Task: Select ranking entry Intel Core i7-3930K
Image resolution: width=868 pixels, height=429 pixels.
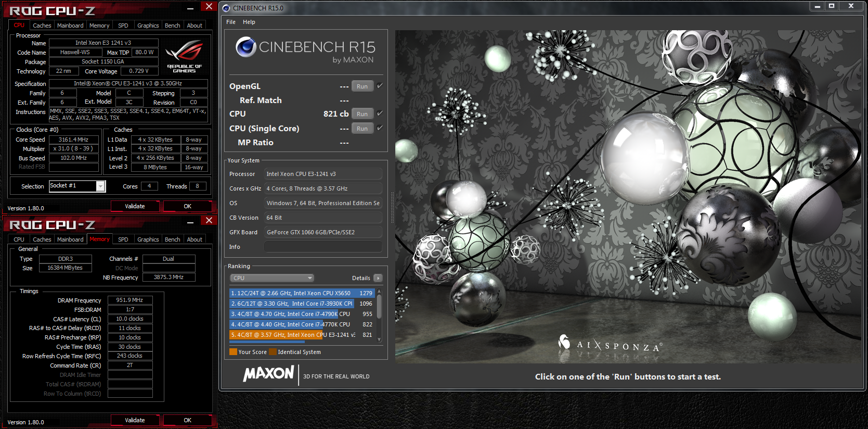Action: (302, 304)
